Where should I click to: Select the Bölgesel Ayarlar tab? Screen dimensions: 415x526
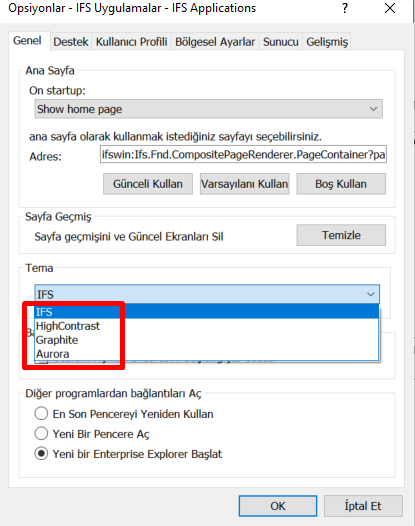(215, 42)
